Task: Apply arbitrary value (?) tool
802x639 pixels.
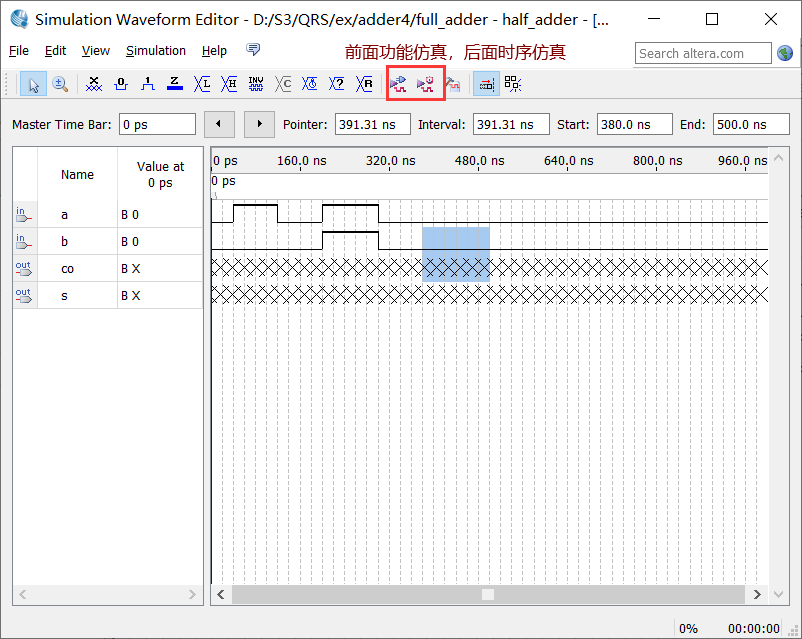Action: [x=337, y=84]
